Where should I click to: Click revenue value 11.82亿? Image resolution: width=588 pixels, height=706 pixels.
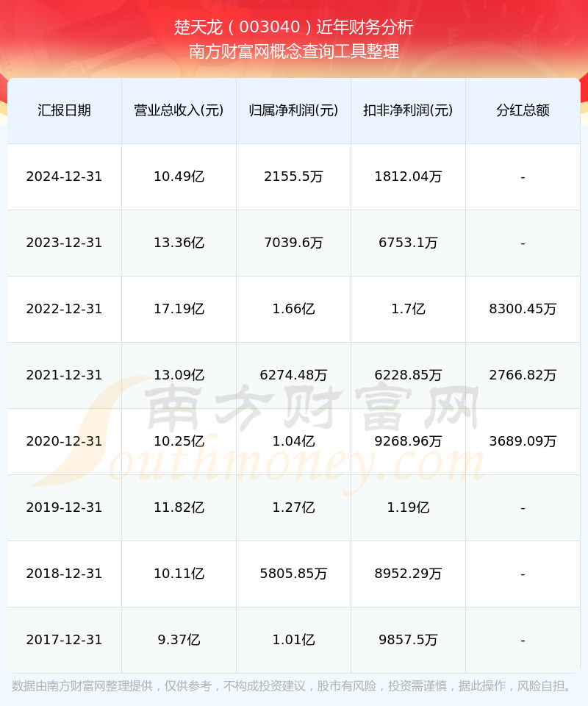tap(179, 507)
